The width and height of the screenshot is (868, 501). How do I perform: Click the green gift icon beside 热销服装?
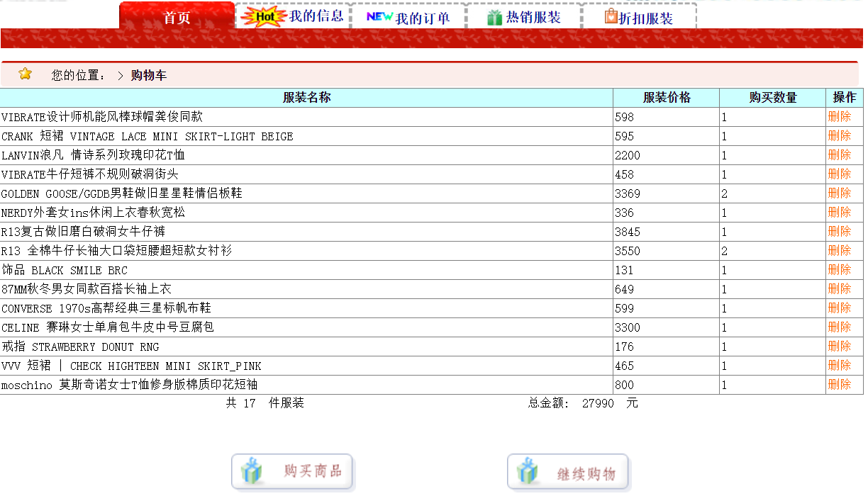tap(494, 18)
